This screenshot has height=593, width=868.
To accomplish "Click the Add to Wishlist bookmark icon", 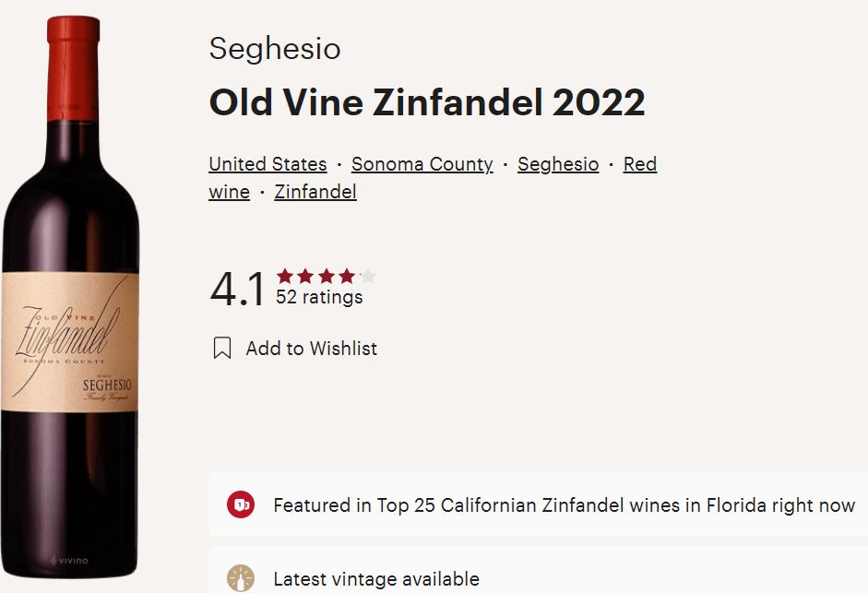I will tap(221, 348).
